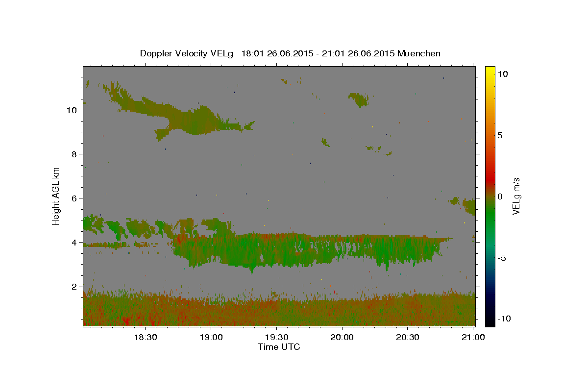Click the colorbar value 10 label
Screen dimensions: 588x392
(x=503, y=74)
